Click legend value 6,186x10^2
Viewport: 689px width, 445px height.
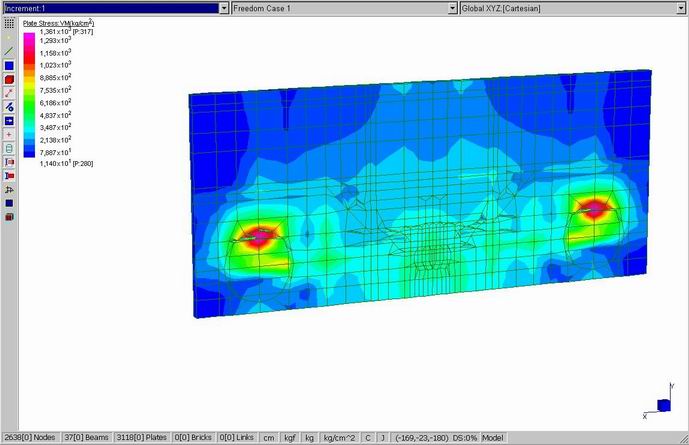55,102
